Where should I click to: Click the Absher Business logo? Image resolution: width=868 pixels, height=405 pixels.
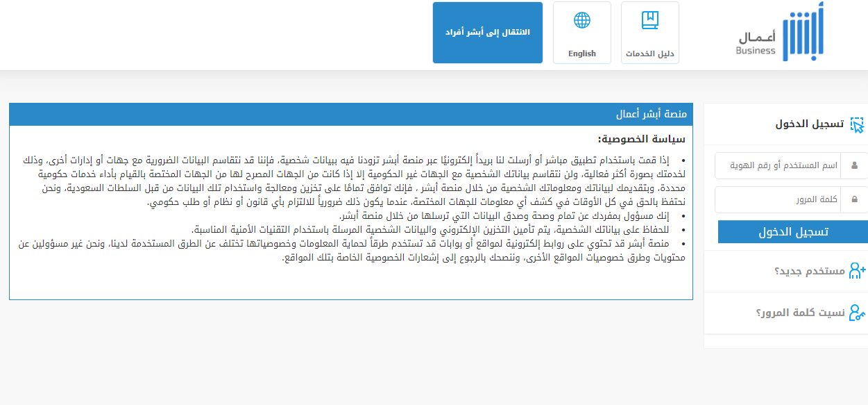click(x=780, y=33)
